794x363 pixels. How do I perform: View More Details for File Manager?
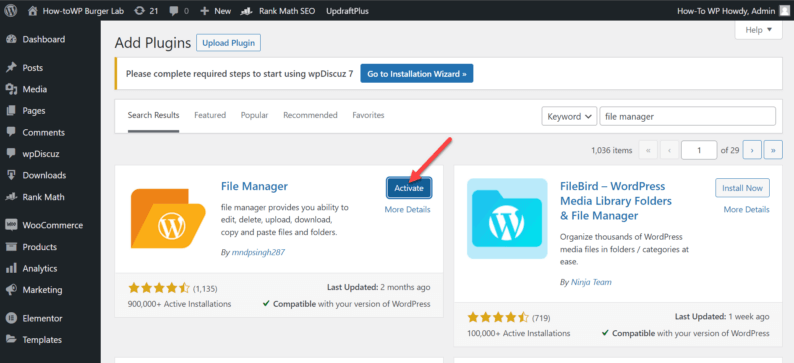tap(408, 210)
